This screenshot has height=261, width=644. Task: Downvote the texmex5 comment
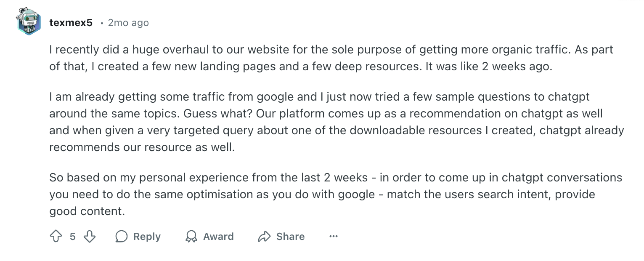[90, 237]
